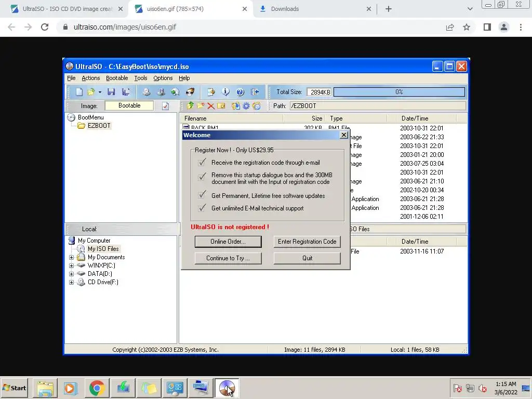Click the New image icon in UltraISO toolbar

tap(79, 92)
